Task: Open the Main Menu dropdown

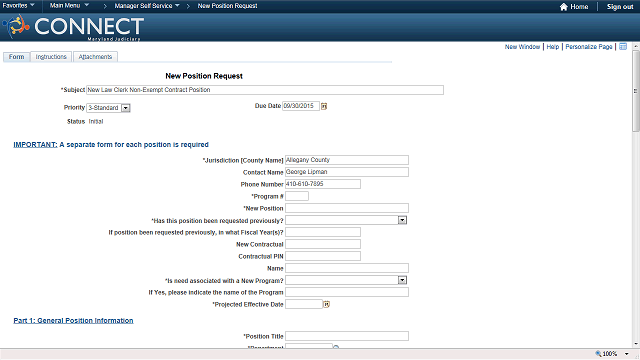Action: [x=69, y=6]
